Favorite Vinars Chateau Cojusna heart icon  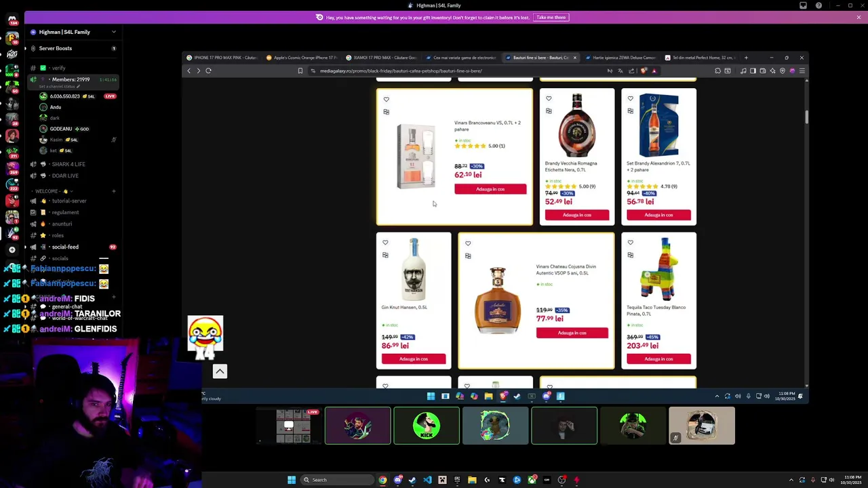(467, 243)
